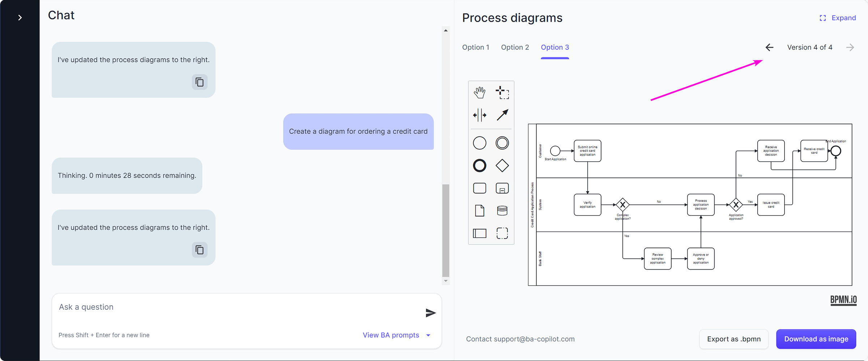Create a start event circle
The width and height of the screenshot is (868, 361).
pos(479,143)
